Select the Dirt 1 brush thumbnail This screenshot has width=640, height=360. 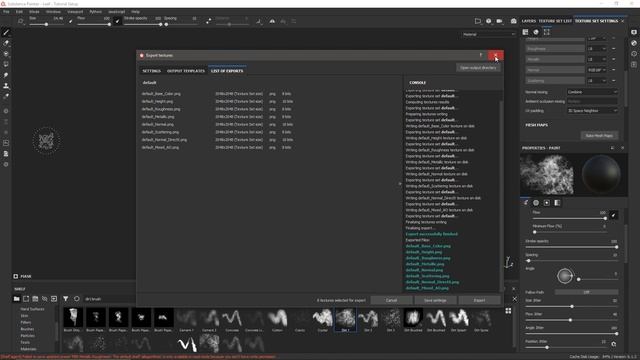coord(345,320)
